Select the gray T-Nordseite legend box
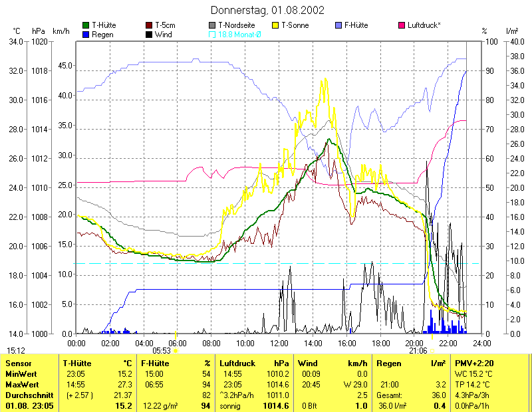The image size is (532, 412). (x=212, y=25)
